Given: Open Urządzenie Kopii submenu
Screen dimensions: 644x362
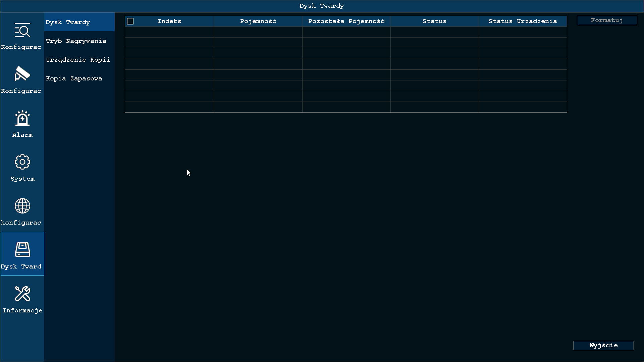Looking at the screenshot, I should tap(79, 60).
